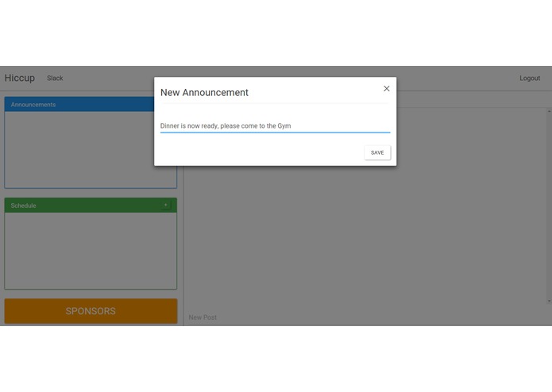552x392 pixels.
Task: Open the SPONSORS button
Action: point(91,311)
